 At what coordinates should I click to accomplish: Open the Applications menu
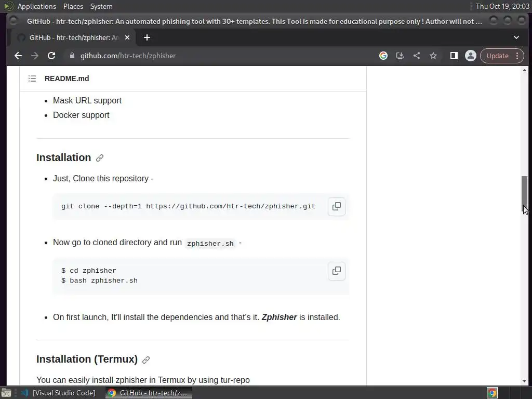point(37,6)
